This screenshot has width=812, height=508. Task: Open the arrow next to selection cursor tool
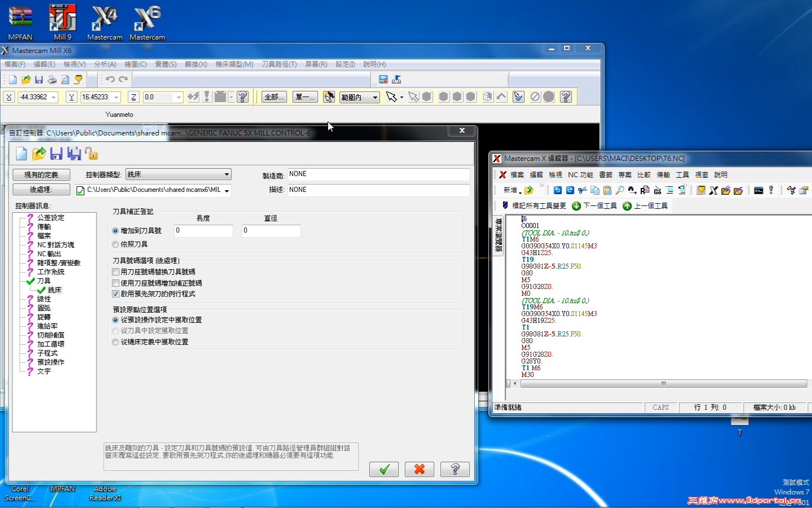point(401,98)
